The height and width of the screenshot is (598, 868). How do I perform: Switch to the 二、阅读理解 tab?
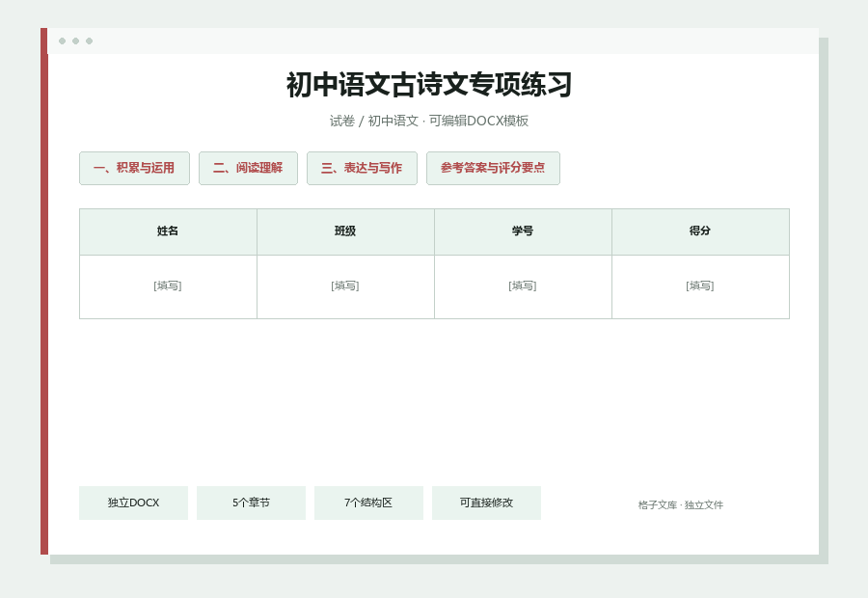[x=248, y=168]
